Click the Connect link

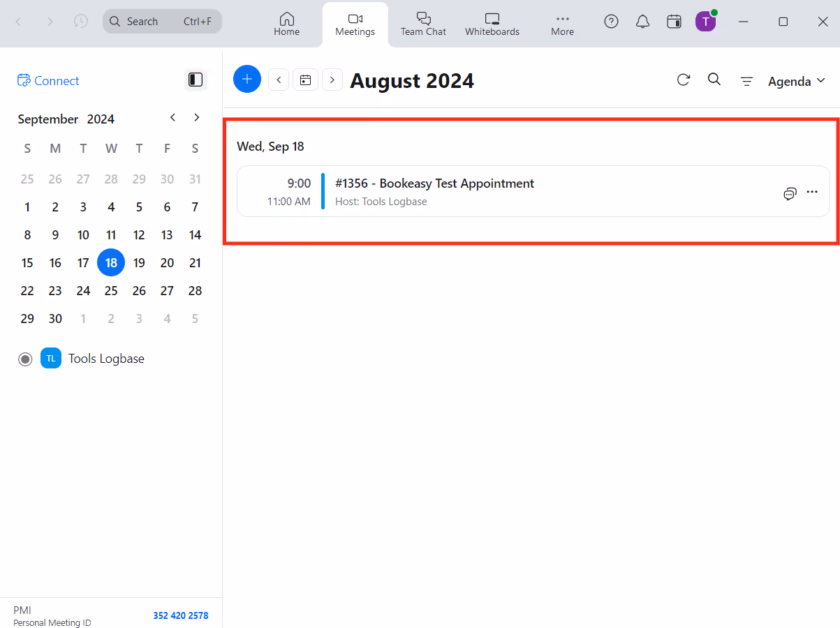(x=48, y=81)
